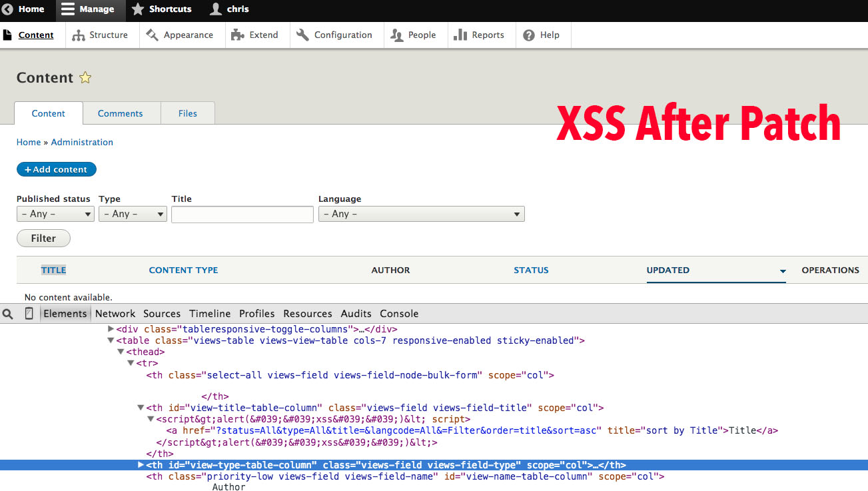Open the Configuration admin section

336,35
